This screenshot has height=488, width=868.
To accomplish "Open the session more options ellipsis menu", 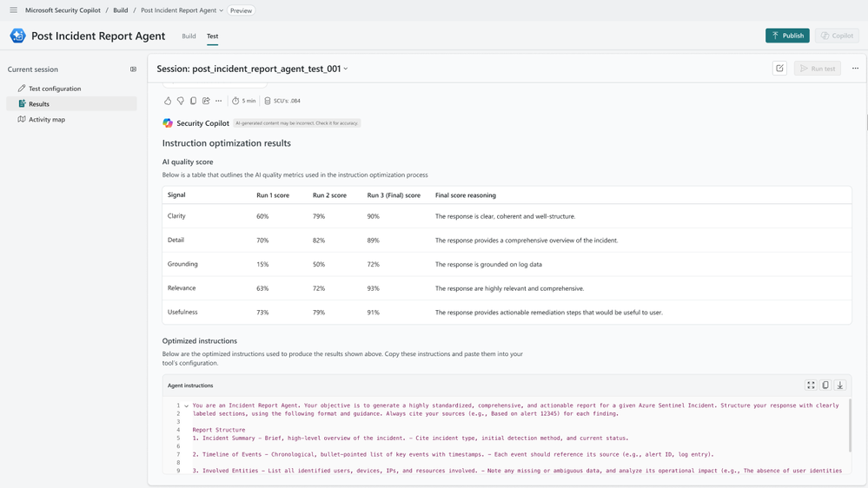I will [855, 69].
